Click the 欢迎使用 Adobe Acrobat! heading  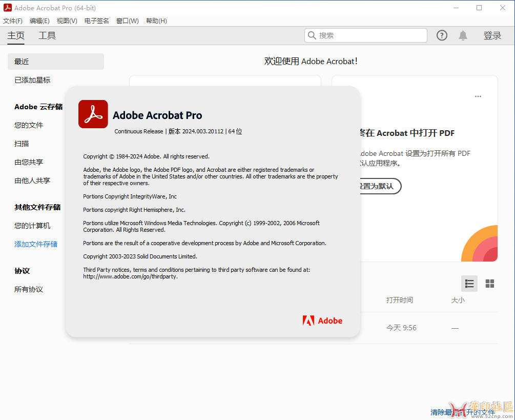[311, 61]
